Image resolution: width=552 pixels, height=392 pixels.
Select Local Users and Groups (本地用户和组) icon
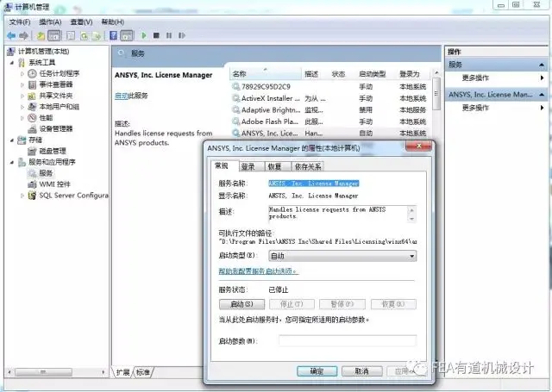tap(32, 107)
